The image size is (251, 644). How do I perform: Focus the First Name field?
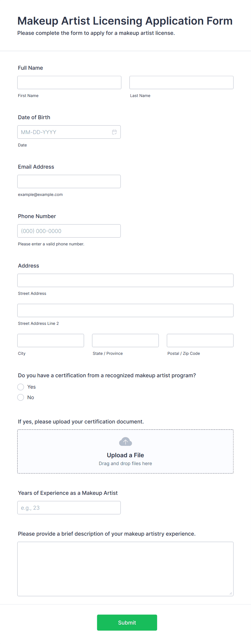[69, 82]
